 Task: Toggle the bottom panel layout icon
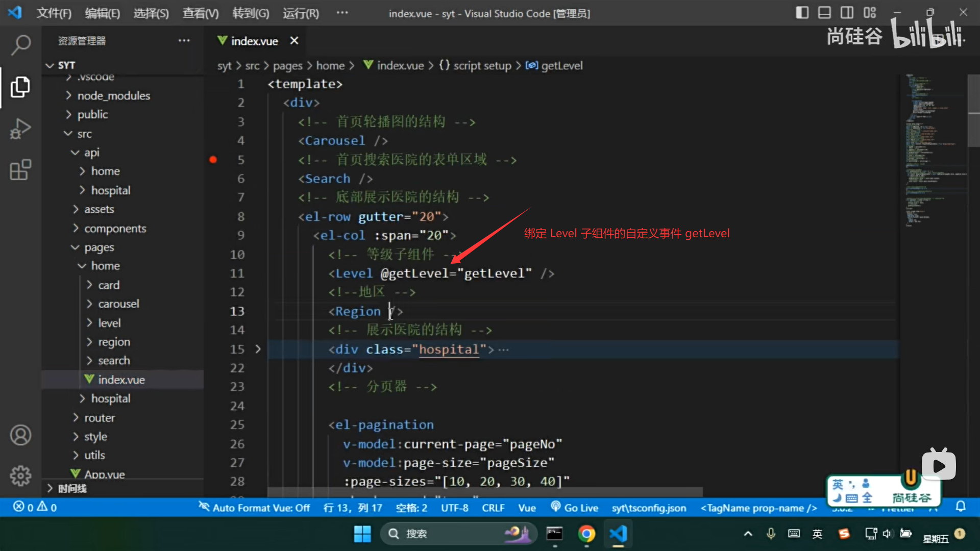tap(824, 13)
